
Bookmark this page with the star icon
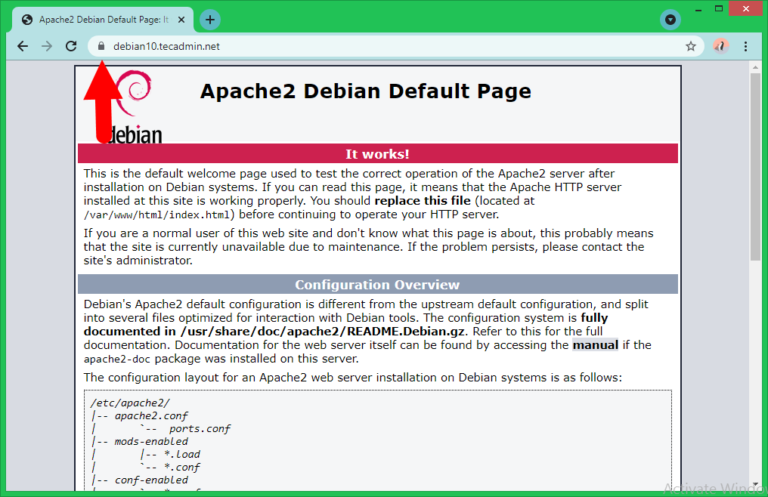coord(690,46)
